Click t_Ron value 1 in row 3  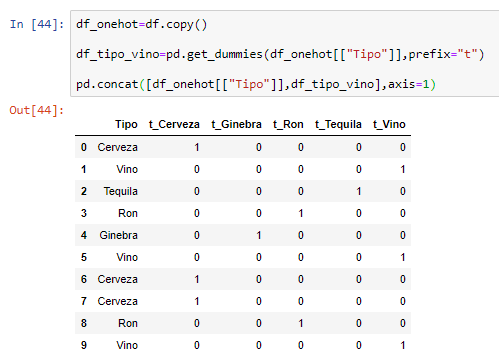(301, 213)
